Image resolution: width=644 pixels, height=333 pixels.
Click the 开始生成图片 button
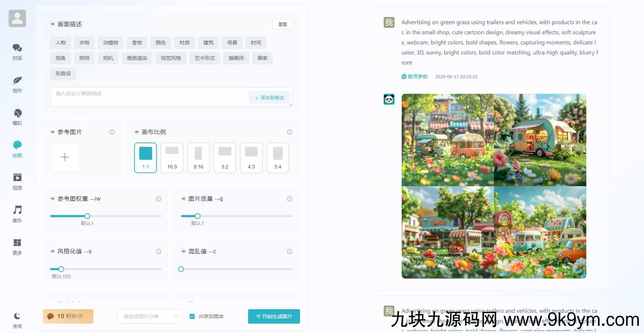click(274, 316)
